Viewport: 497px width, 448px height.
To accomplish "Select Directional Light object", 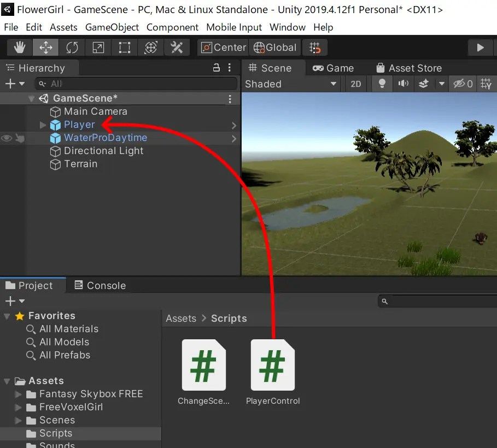I will click(x=97, y=151).
